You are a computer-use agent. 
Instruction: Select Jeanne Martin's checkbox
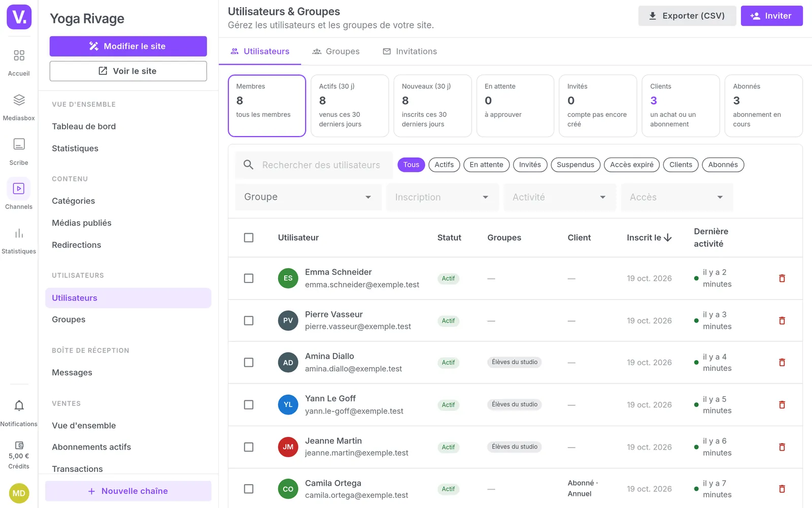[x=249, y=447]
